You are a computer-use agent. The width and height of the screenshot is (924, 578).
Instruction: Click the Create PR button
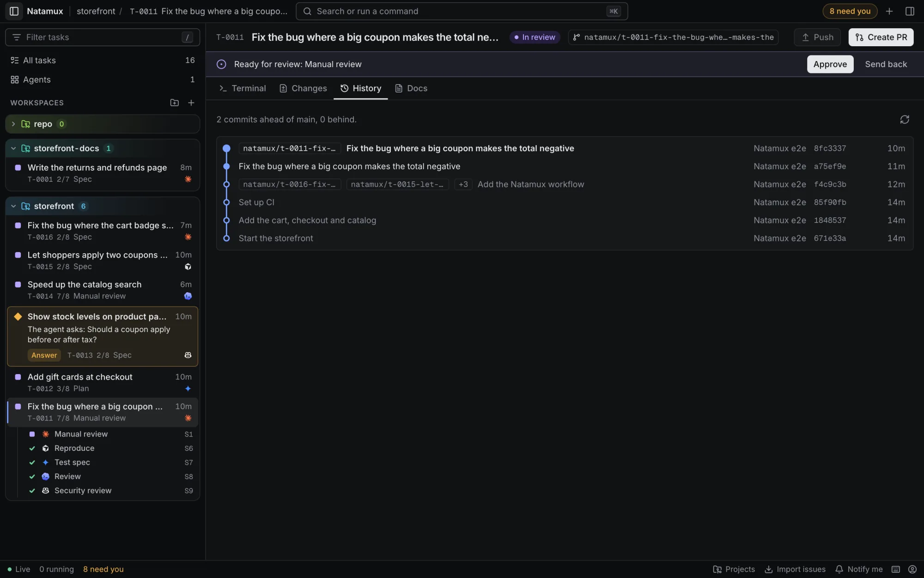pyautogui.click(x=881, y=37)
